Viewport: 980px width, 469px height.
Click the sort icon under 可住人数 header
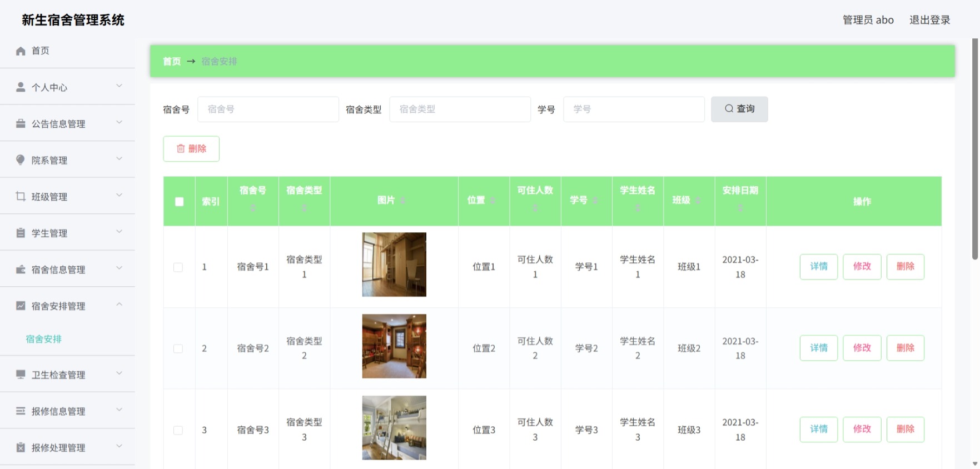535,208
